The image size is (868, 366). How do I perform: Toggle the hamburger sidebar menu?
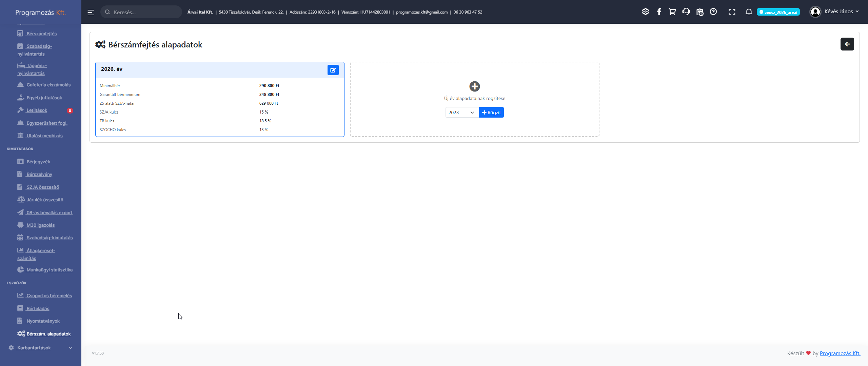tap(91, 12)
